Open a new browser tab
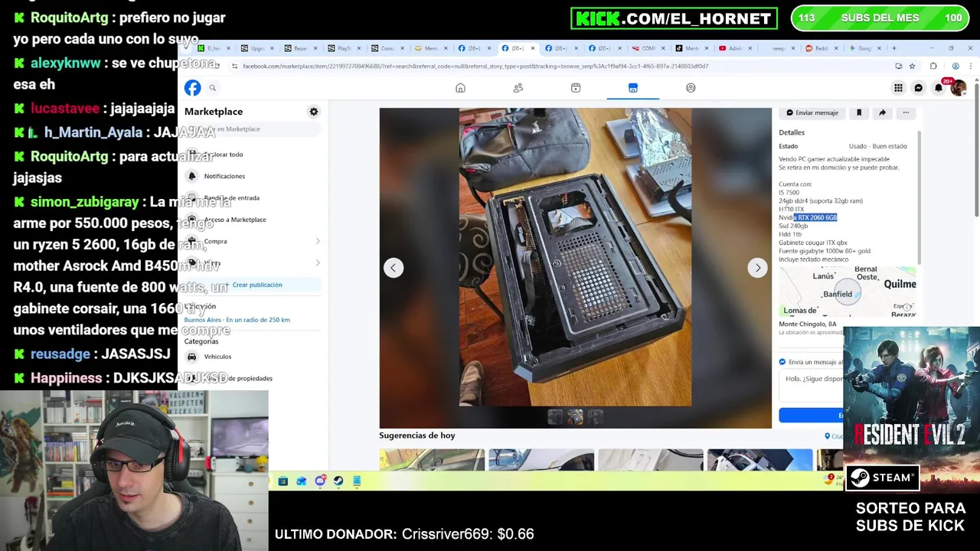Screen dimensions: 980x551 893,48
